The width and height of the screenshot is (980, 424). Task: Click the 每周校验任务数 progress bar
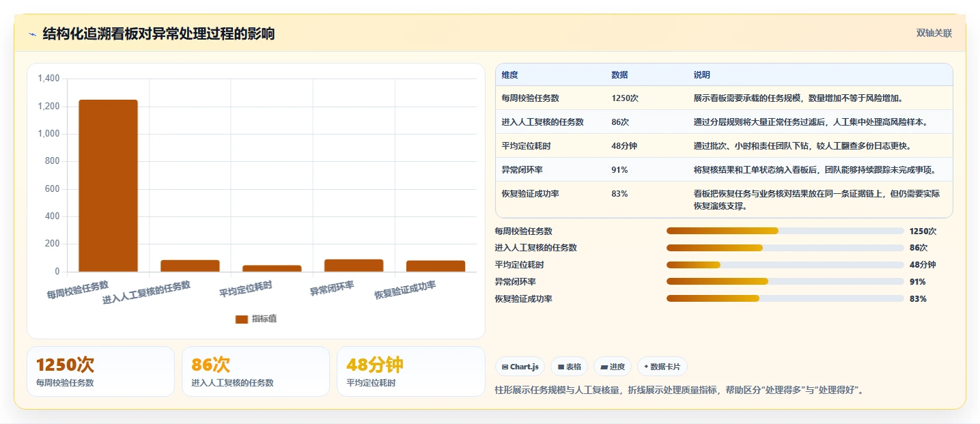point(785,231)
